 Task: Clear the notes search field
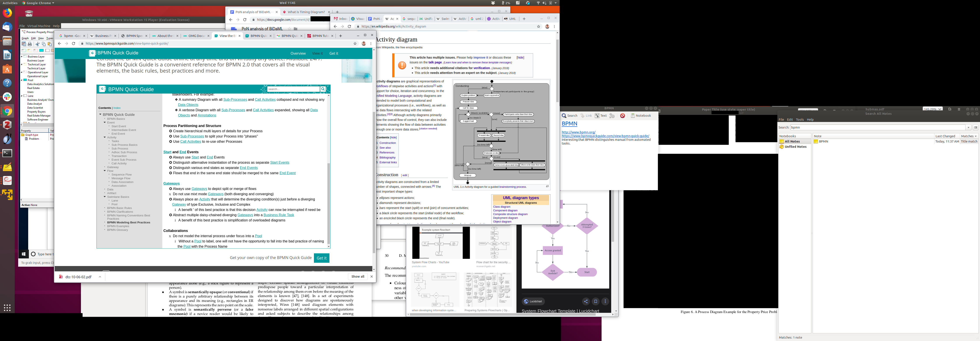(975, 127)
